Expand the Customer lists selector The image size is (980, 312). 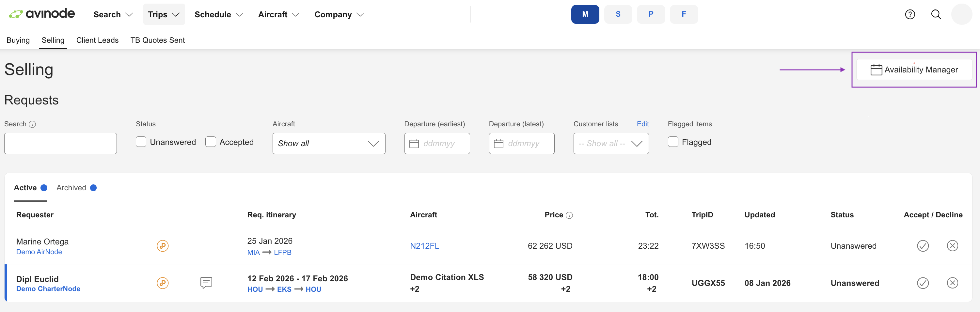coord(610,144)
